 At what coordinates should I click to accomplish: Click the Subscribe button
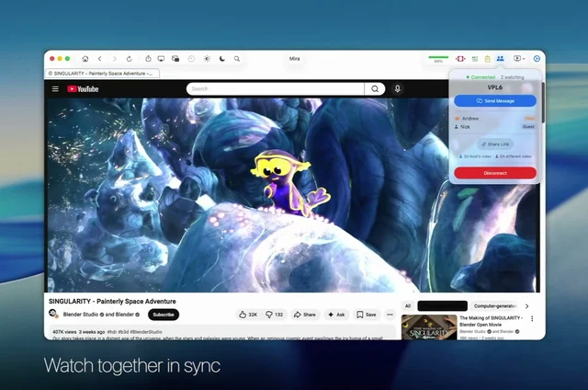164,315
